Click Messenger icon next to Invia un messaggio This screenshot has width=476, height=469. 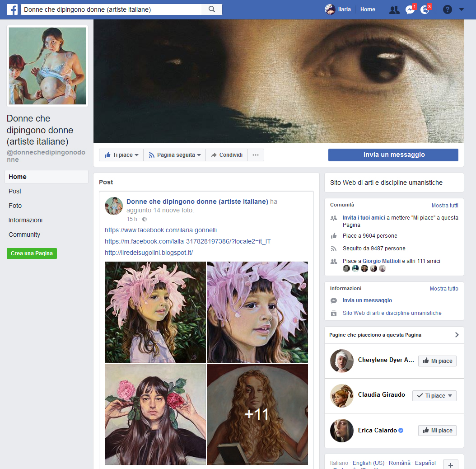pyautogui.click(x=334, y=300)
